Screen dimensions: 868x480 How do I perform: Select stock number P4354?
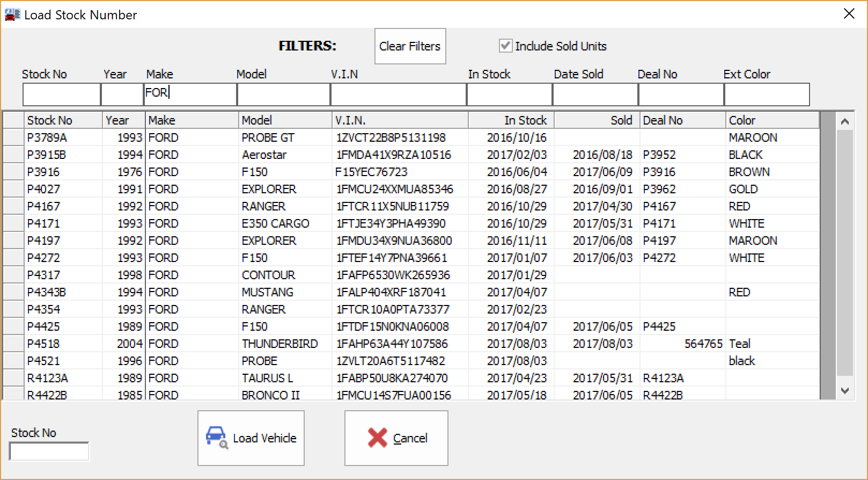tap(43, 309)
